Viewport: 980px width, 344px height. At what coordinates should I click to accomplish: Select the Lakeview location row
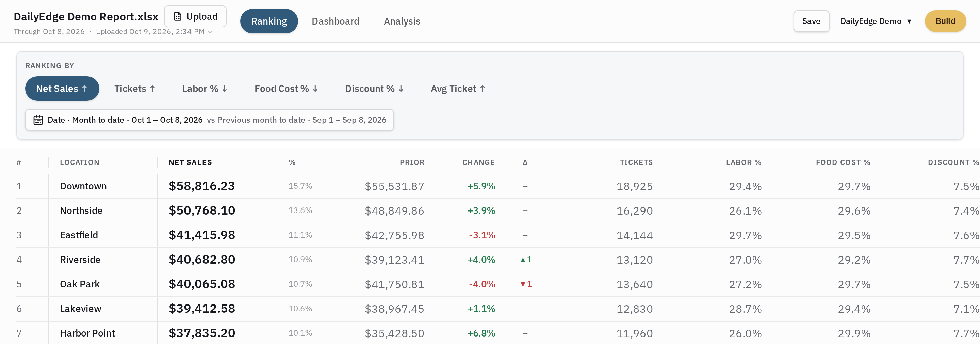click(498, 309)
